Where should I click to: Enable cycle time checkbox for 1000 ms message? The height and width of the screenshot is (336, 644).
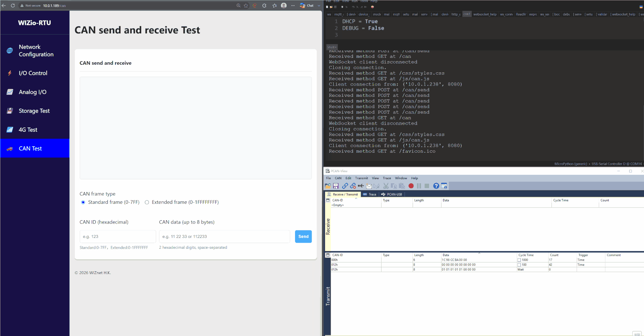coord(519,260)
